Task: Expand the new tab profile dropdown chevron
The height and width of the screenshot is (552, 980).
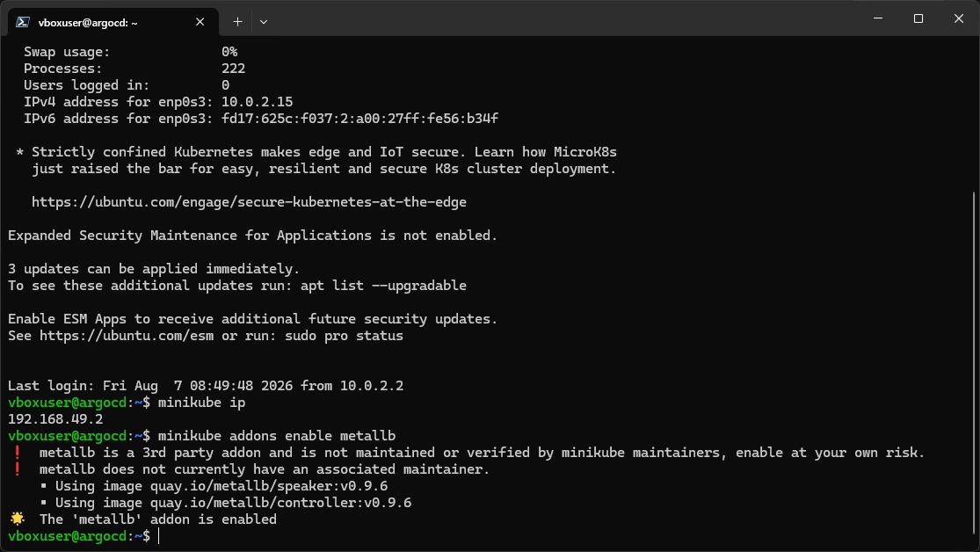Action: pos(264,22)
